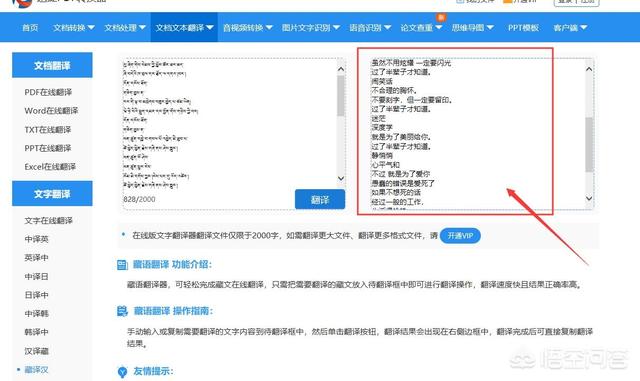Click the 友情提示 lightbulb icon

click(x=122, y=372)
